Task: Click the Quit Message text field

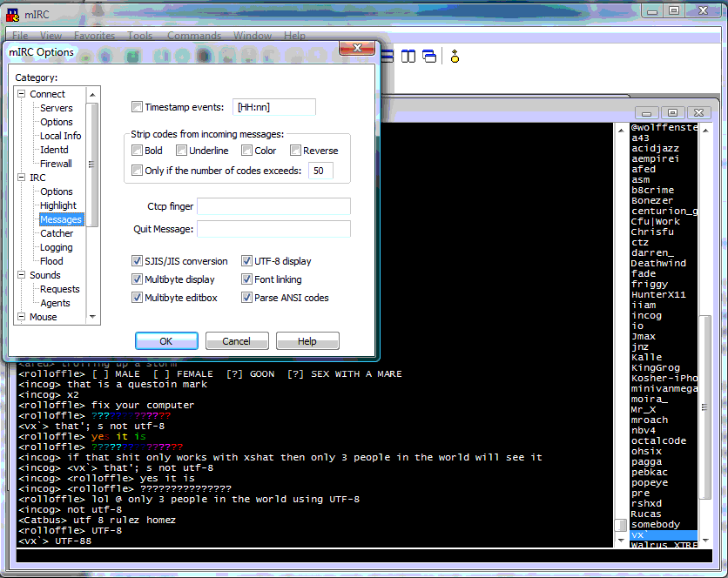Action: 274,229
